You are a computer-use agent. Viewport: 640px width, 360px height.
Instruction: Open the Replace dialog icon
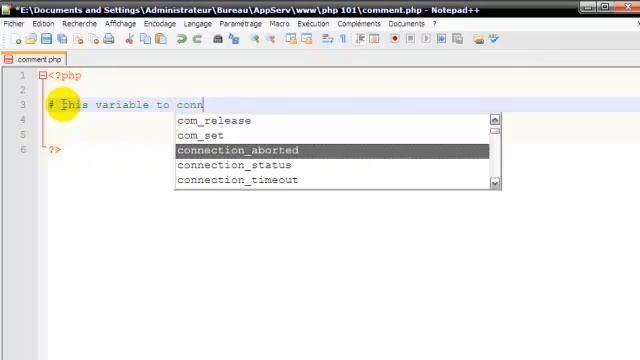234,39
